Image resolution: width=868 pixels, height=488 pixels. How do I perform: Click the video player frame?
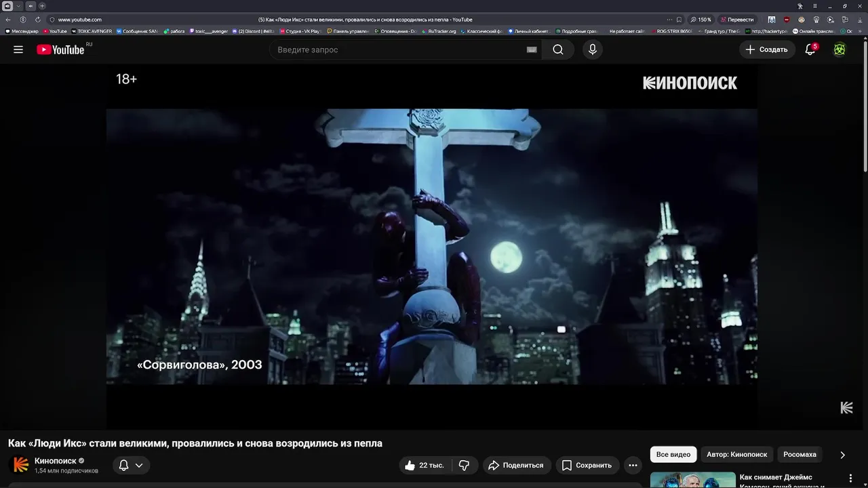pos(431,247)
